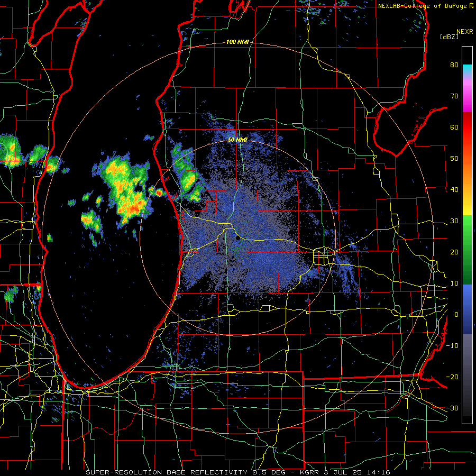This screenshot has width=476, height=476.
Task: Click the -20 value on the dBZ scale
Action: point(452,377)
